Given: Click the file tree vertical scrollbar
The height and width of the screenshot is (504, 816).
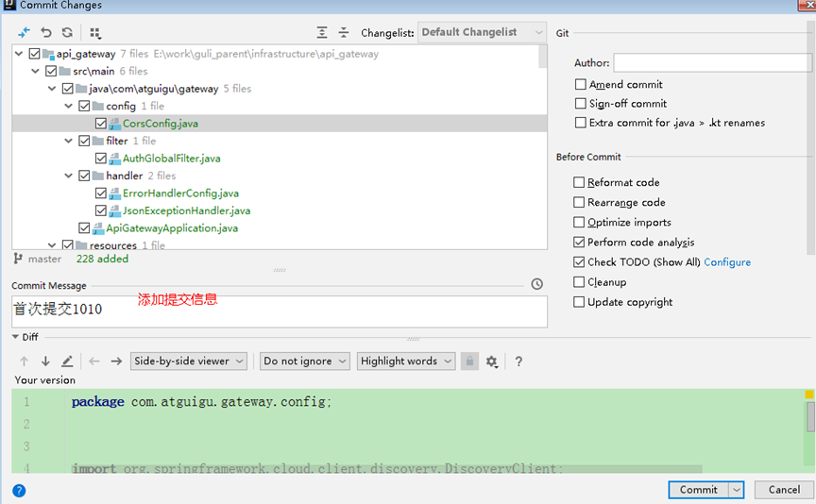Looking at the screenshot, I should click(x=542, y=57).
